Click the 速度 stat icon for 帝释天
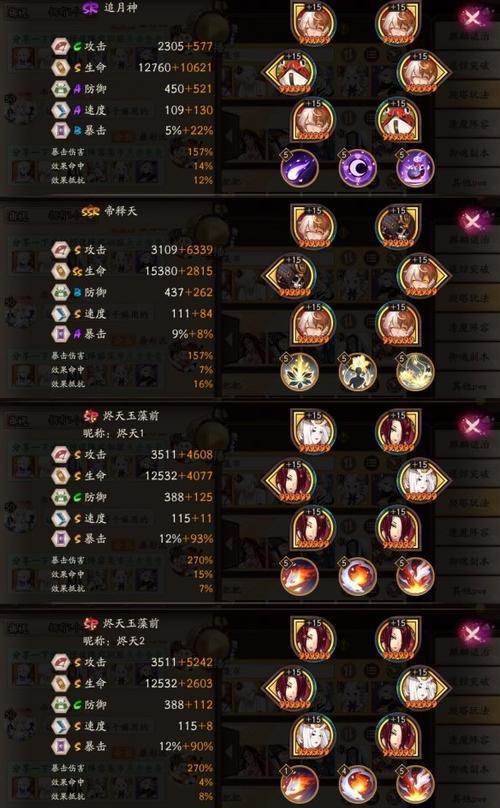 coord(60,313)
